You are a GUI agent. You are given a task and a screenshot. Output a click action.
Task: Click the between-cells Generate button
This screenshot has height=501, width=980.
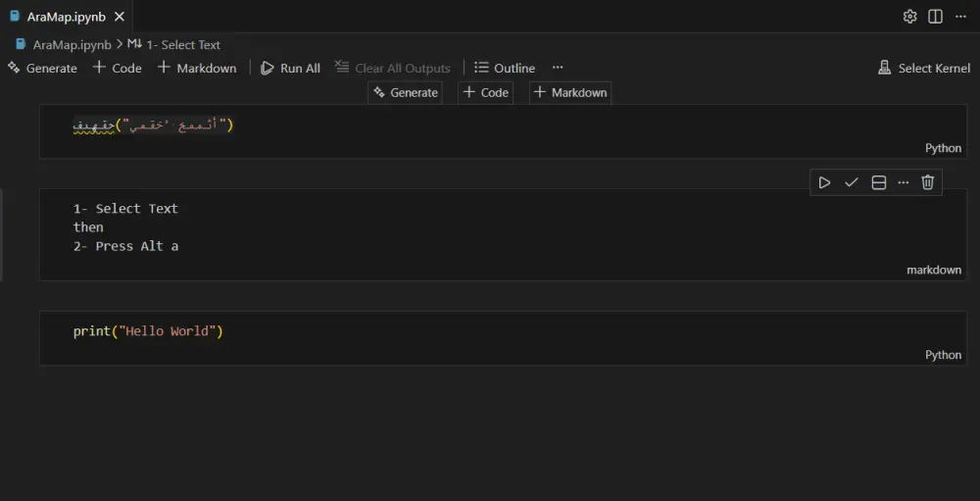(405, 92)
